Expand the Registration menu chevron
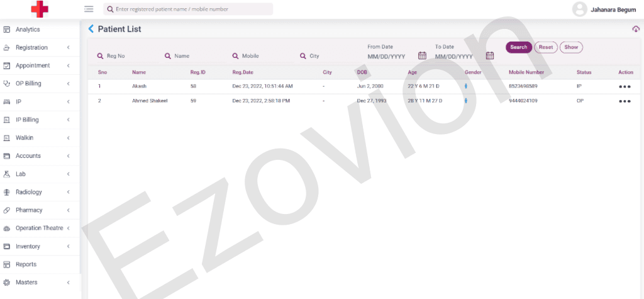The height and width of the screenshot is (299, 644). point(68,48)
